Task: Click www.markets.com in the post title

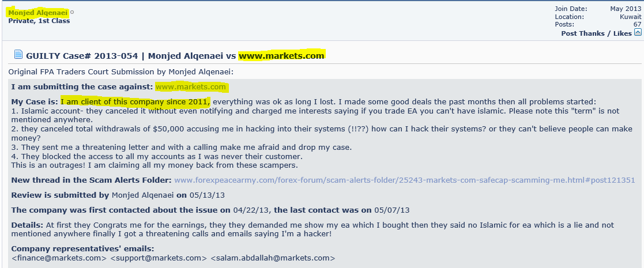Action: (x=282, y=55)
